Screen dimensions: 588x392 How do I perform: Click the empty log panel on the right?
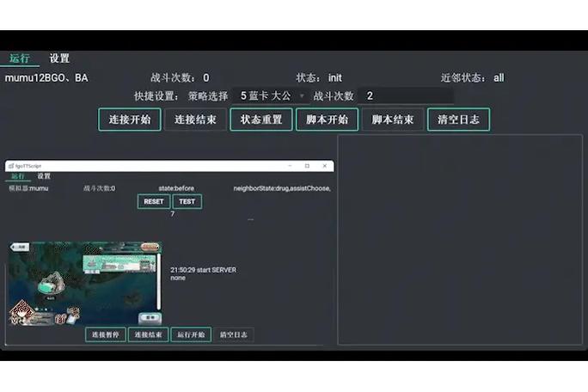click(x=460, y=240)
